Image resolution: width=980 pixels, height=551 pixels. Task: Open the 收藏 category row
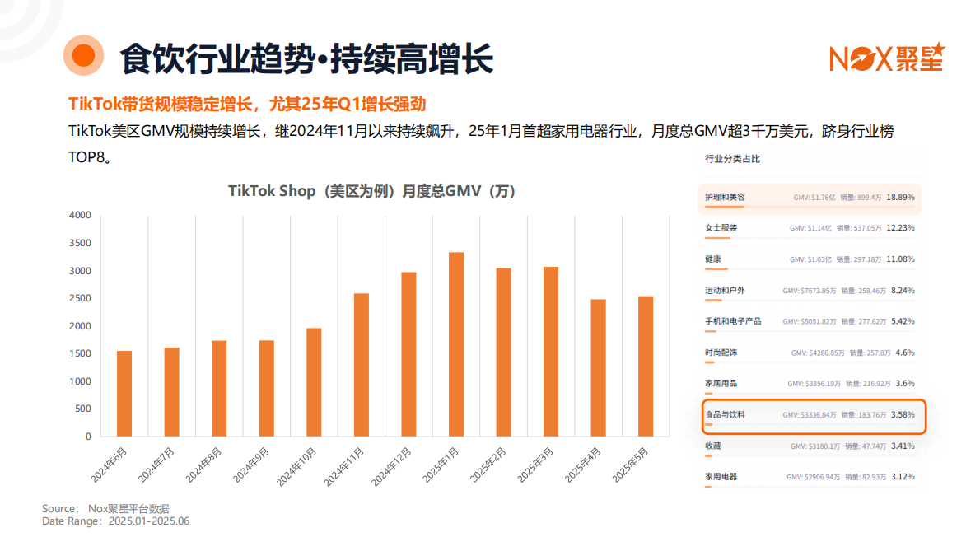pyautogui.click(x=810, y=446)
